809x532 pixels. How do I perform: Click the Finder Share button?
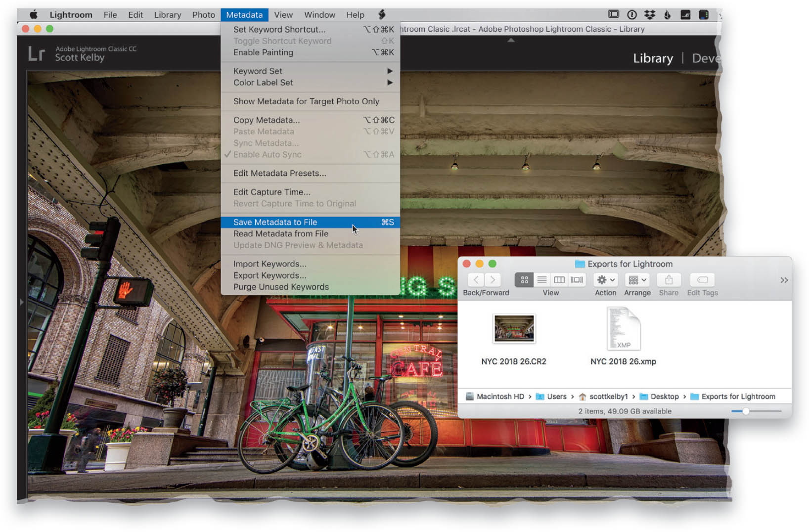(x=669, y=280)
